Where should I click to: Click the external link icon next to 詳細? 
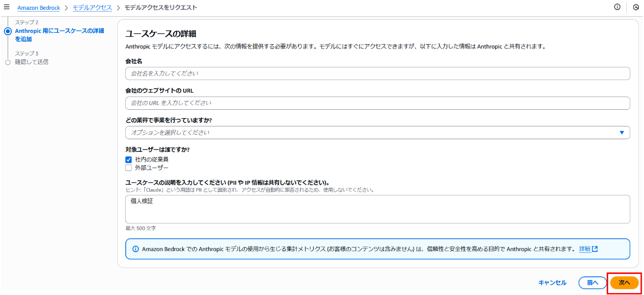pos(595,249)
